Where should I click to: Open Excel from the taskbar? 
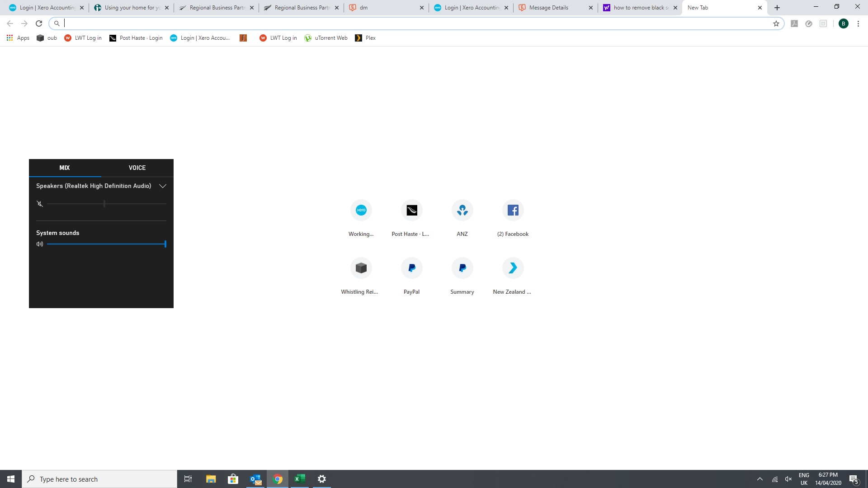click(x=300, y=479)
